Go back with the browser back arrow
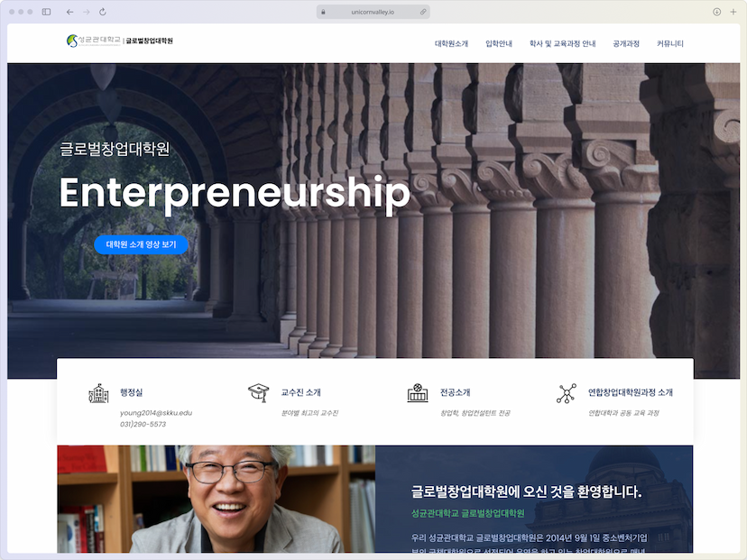The image size is (747, 560). click(70, 12)
